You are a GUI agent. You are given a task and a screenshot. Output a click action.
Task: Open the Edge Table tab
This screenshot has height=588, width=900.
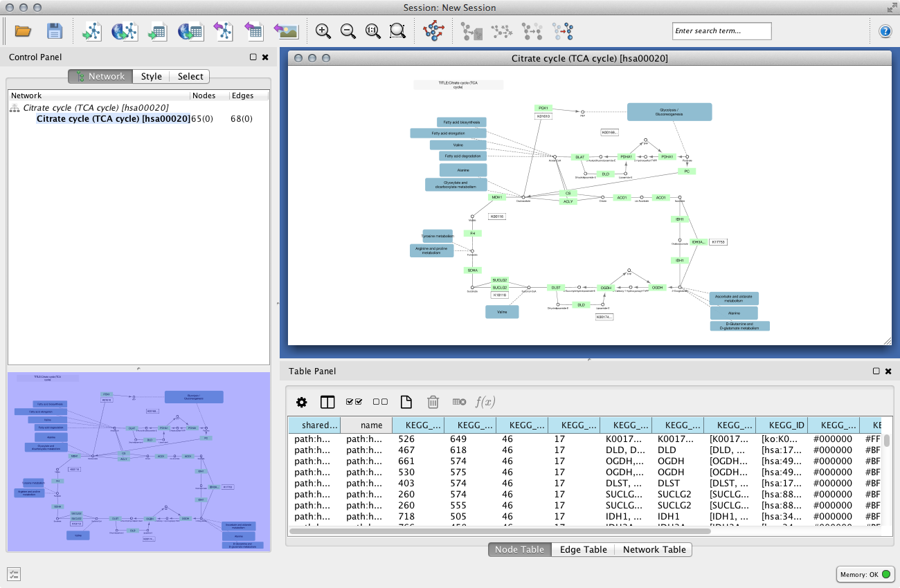click(584, 549)
